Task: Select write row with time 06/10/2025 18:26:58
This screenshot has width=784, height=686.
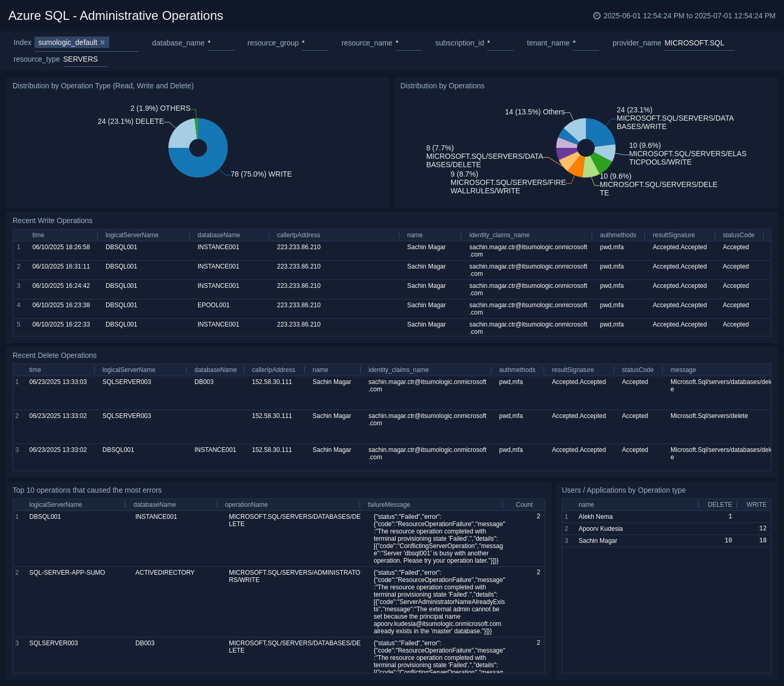Action: [x=392, y=251]
